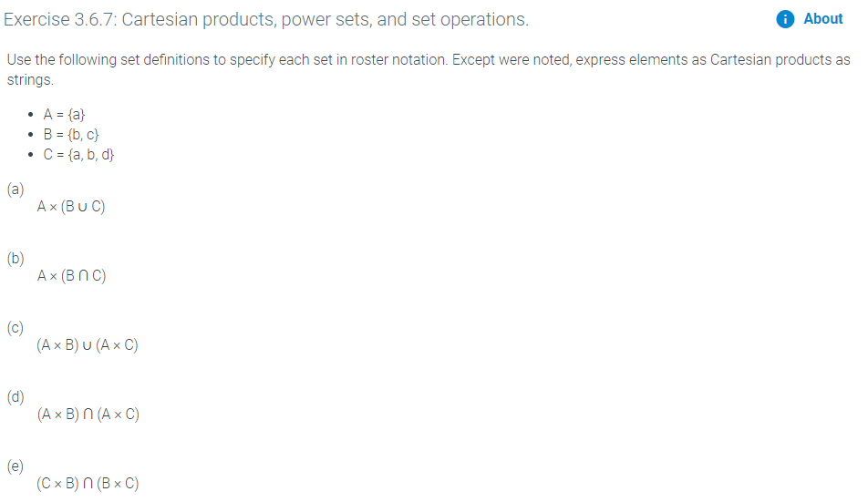The image size is (868, 502).
Task: Click the word strings in the instructions
Action: 30,79
